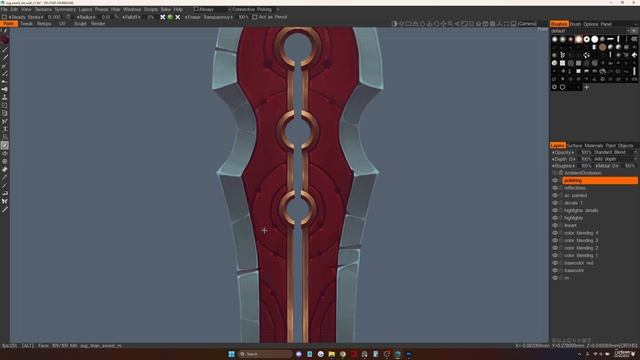Switch to the Sculpt room tab
This screenshot has width=640, height=360.
point(80,24)
